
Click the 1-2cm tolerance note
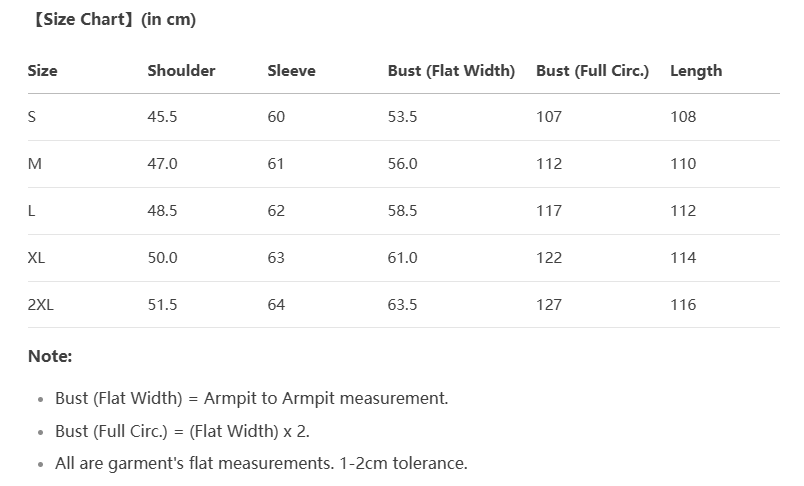tap(262, 463)
